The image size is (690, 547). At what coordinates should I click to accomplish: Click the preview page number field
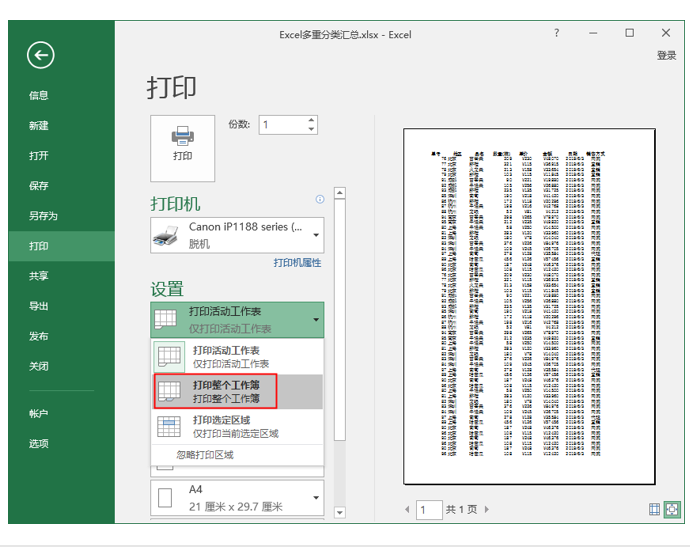coord(429,510)
